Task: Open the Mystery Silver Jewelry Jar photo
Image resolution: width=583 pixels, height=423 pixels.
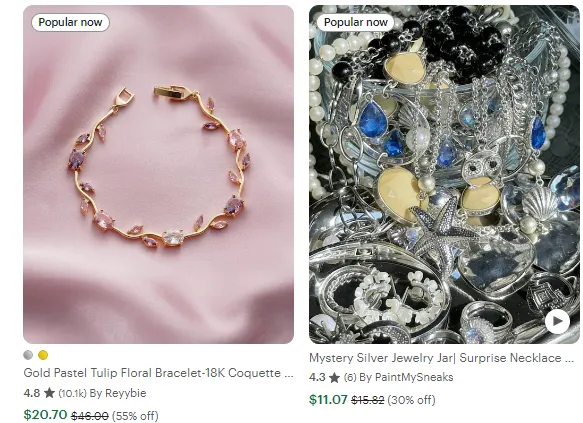Action: pyautogui.click(x=444, y=174)
